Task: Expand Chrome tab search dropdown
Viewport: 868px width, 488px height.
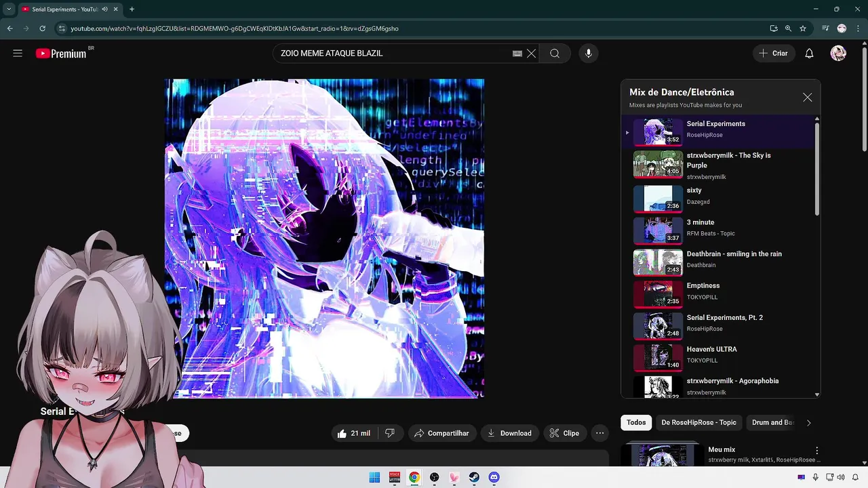Action: tap(9, 9)
